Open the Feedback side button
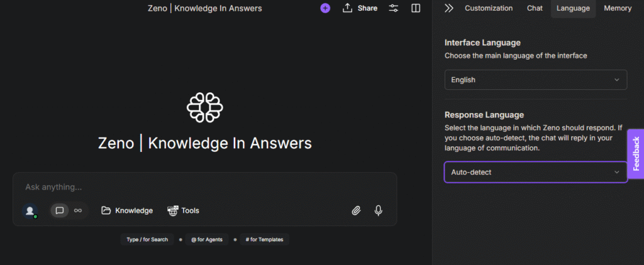The image size is (644, 265). [x=636, y=154]
